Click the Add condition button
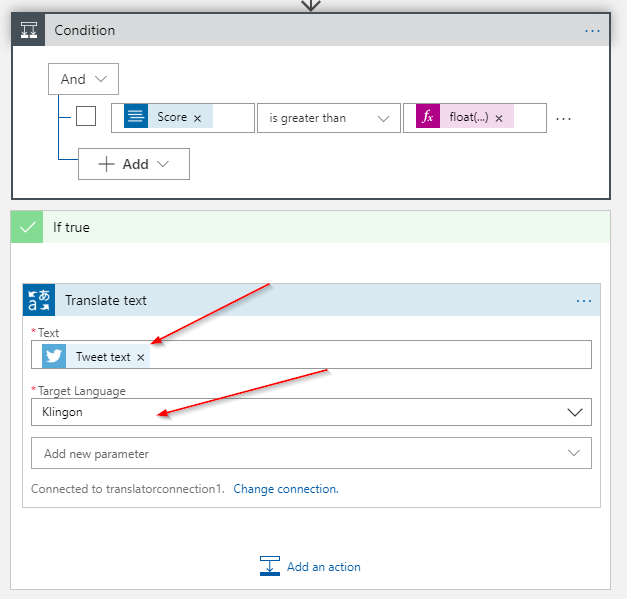The image size is (627, 599). click(x=134, y=164)
